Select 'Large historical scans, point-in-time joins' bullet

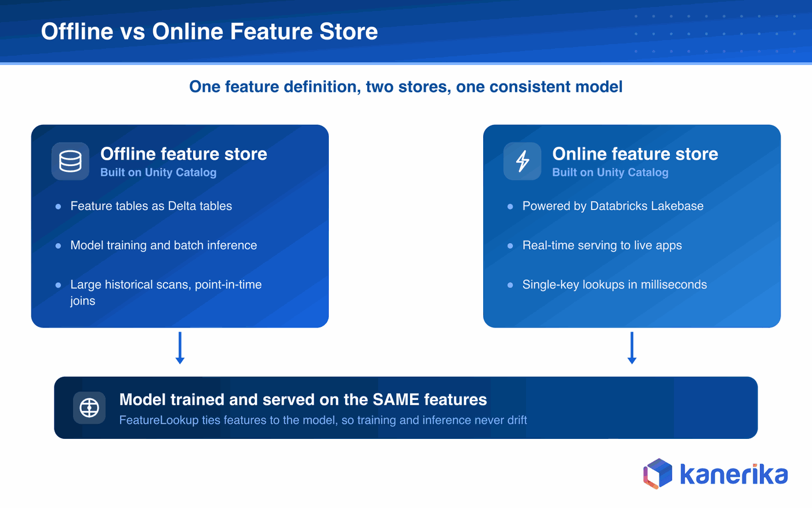[166, 293]
